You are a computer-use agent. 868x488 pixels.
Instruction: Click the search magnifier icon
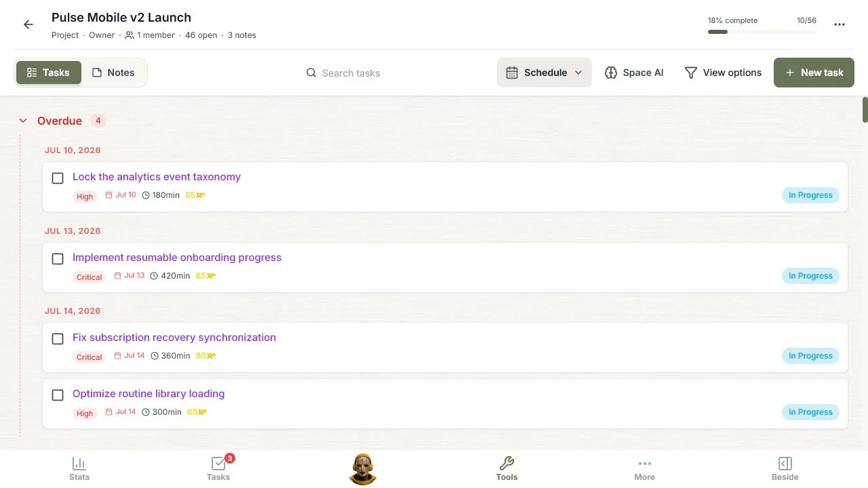(x=311, y=73)
